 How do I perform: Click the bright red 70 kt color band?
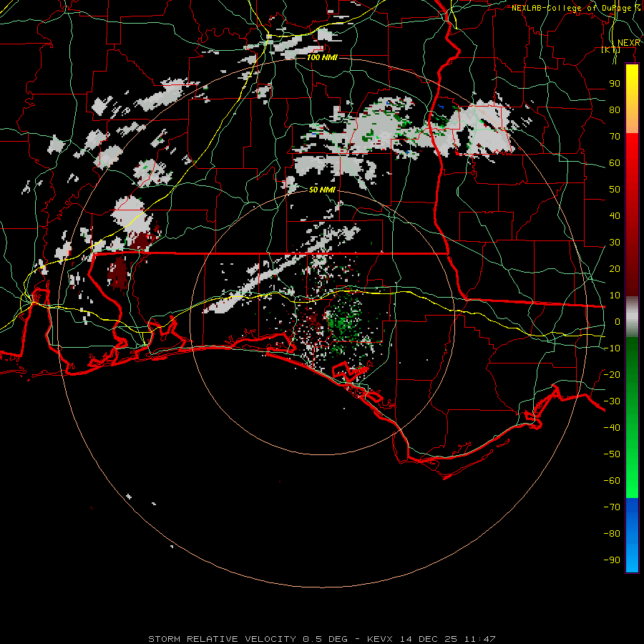point(632,142)
